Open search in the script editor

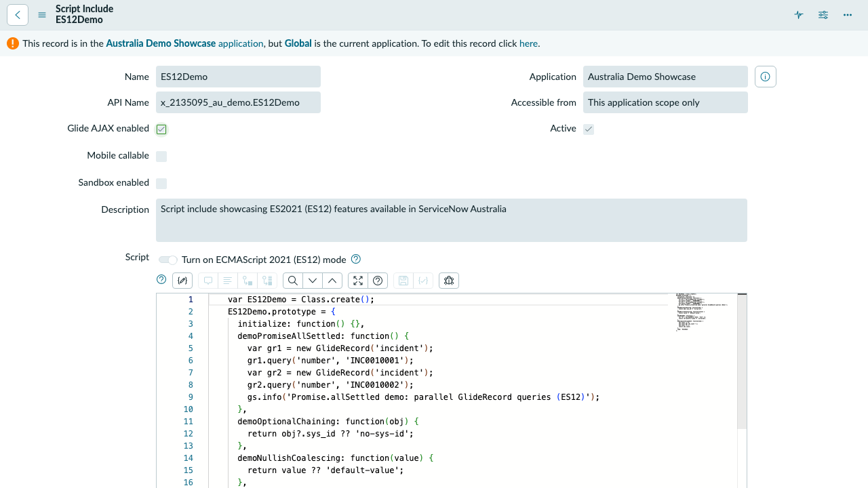293,281
